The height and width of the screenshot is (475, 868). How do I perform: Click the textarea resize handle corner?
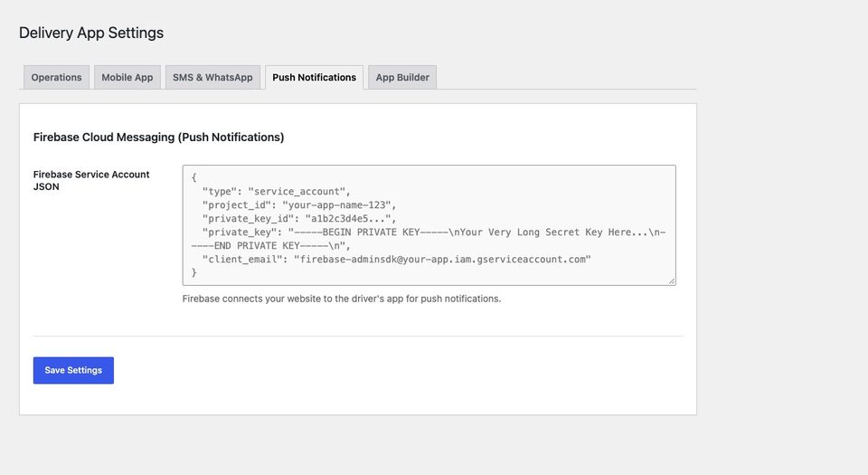(x=672, y=281)
